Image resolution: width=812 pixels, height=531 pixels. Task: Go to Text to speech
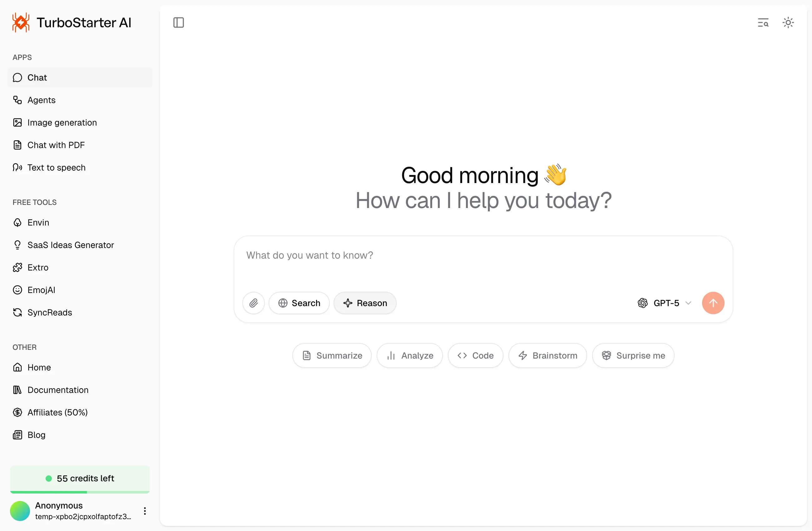[56, 167]
